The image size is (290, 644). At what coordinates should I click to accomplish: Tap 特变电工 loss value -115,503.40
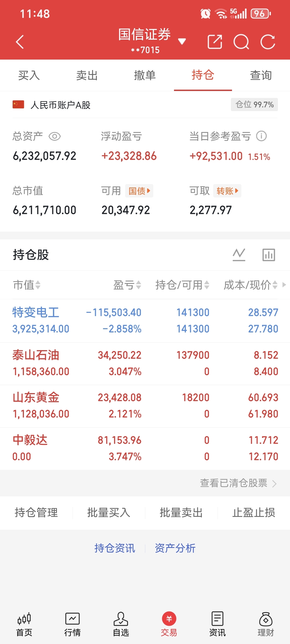tap(114, 312)
